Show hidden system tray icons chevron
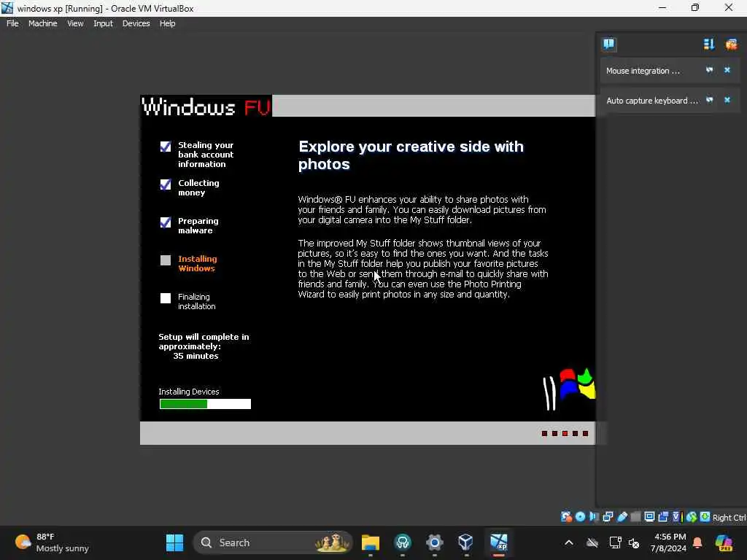The image size is (747, 560). click(569, 542)
